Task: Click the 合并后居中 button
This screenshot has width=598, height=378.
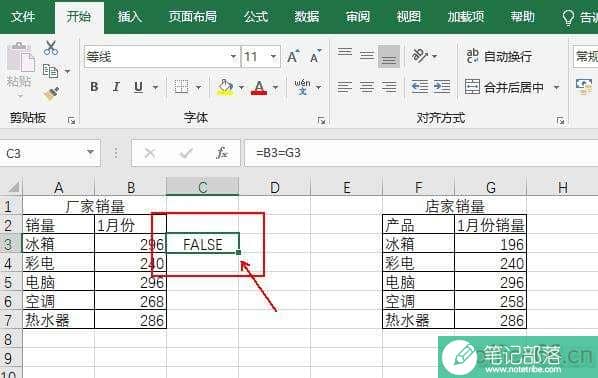Action: pos(504,87)
